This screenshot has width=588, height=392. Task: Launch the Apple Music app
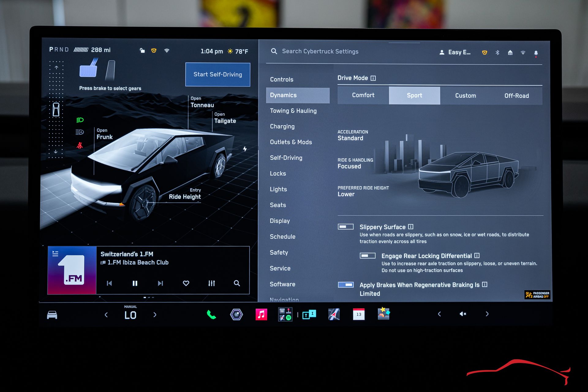pos(261,315)
